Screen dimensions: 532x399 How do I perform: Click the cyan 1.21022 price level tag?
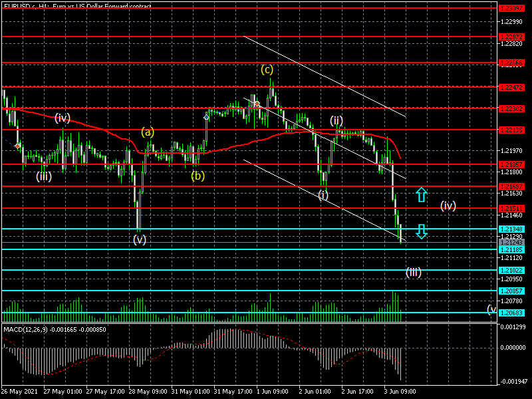[x=511, y=271]
